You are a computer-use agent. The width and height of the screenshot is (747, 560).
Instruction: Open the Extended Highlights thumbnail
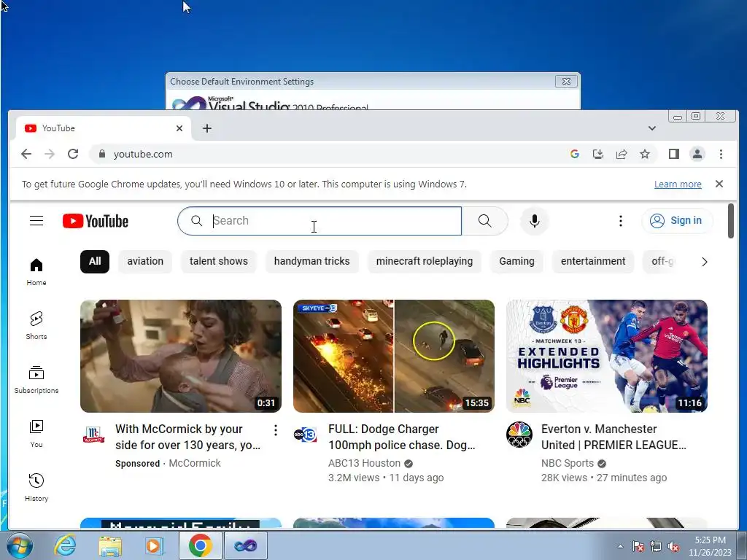point(606,356)
